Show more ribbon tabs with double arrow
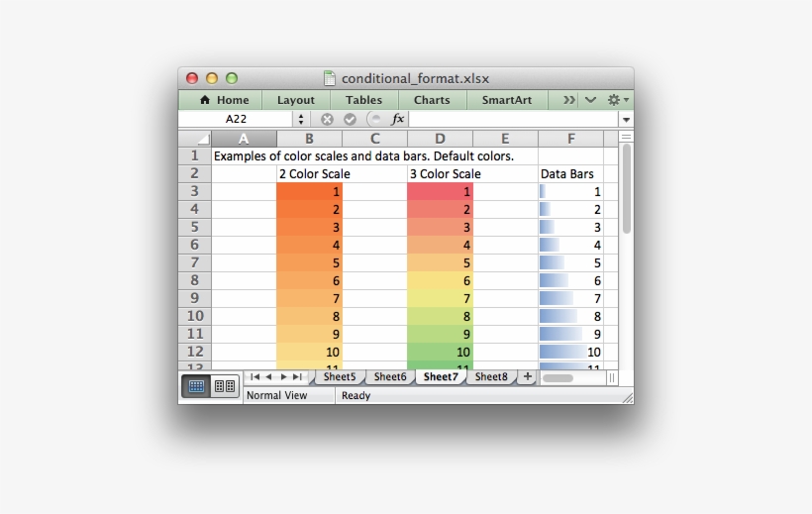 point(568,100)
